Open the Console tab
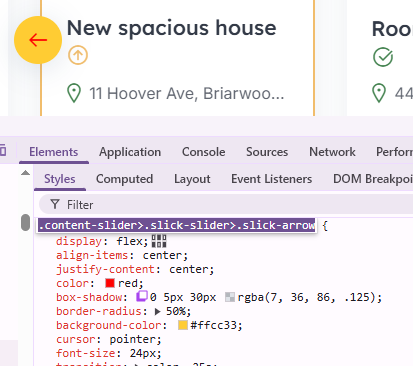 coord(204,152)
